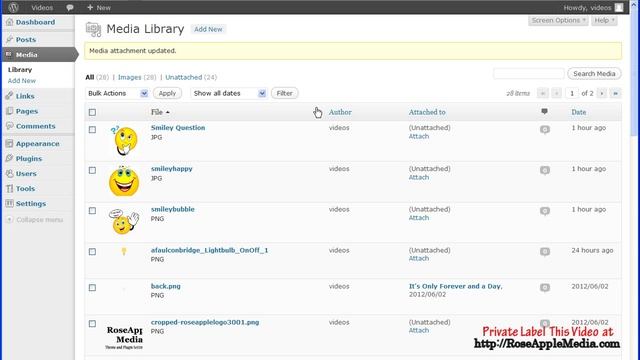This screenshot has width=640, height=360.
Task: Jump to last page double arrow
Action: (x=616, y=93)
